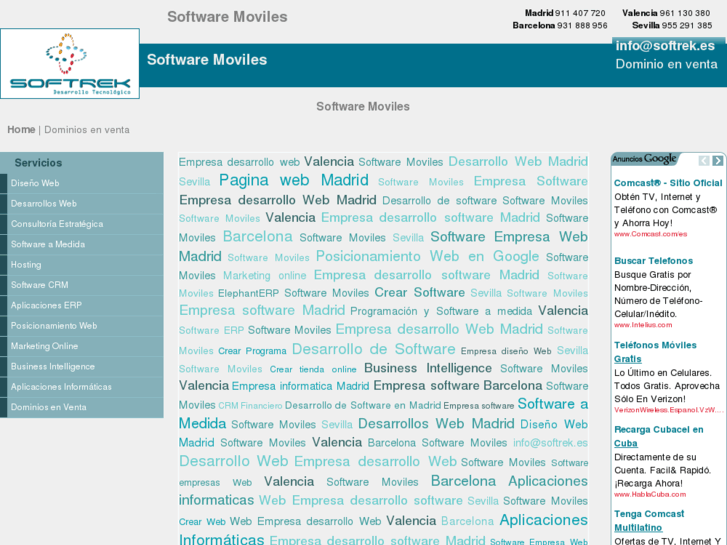Screen dimensions: 727x545
Task: Click Desarrollo de Software en Madrid tag
Action: [363, 405]
